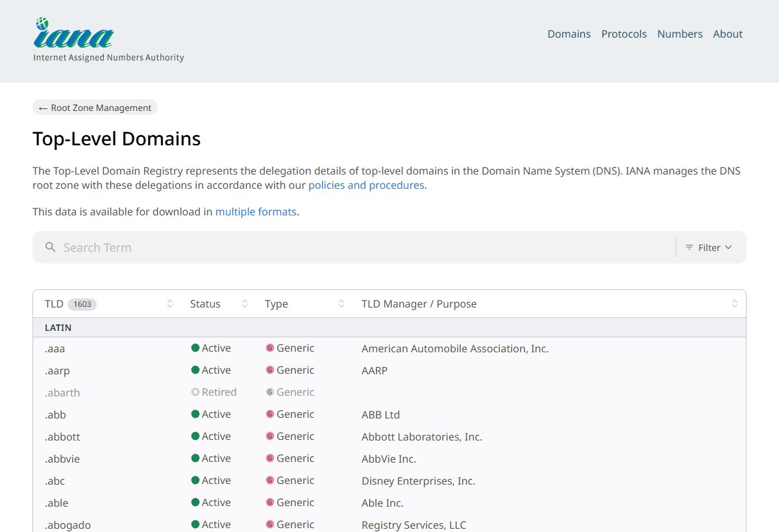Click grey Generic icon for .abarth

coord(270,393)
